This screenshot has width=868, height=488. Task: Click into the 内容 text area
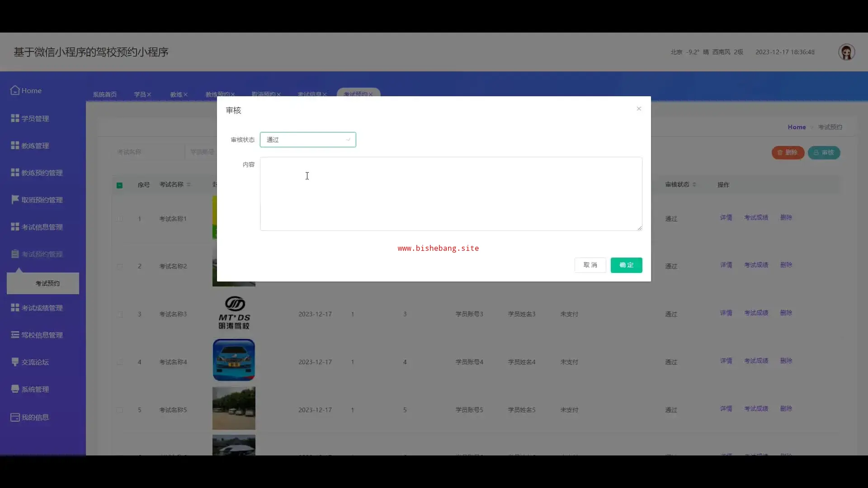451,194
